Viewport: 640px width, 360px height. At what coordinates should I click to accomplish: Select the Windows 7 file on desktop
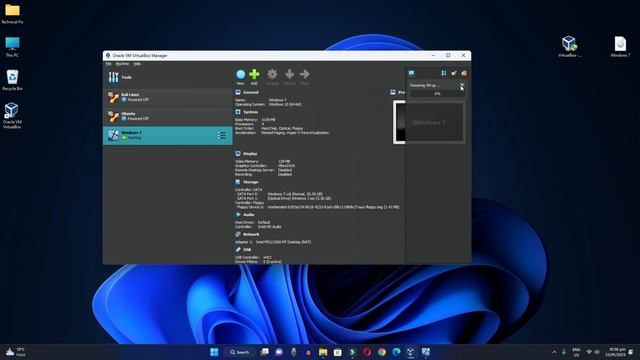[x=620, y=46]
